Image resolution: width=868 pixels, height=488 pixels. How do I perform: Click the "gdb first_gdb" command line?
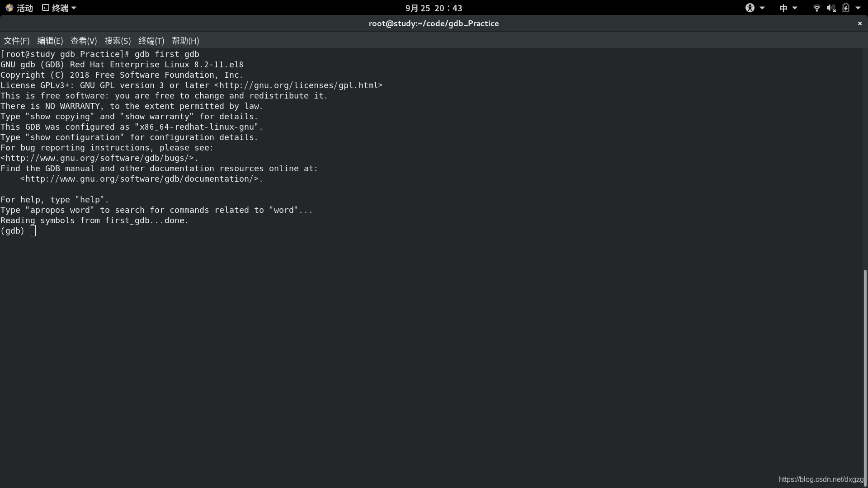[100, 54]
